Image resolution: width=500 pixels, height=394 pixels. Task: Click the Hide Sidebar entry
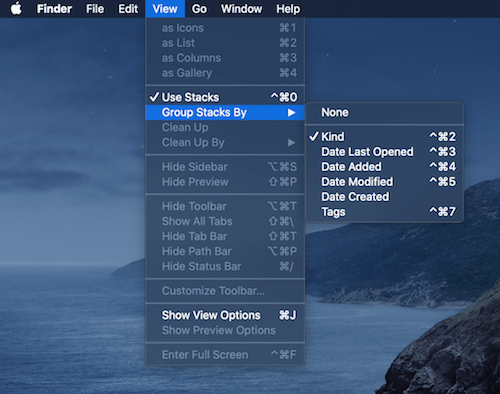click(225, 167)
